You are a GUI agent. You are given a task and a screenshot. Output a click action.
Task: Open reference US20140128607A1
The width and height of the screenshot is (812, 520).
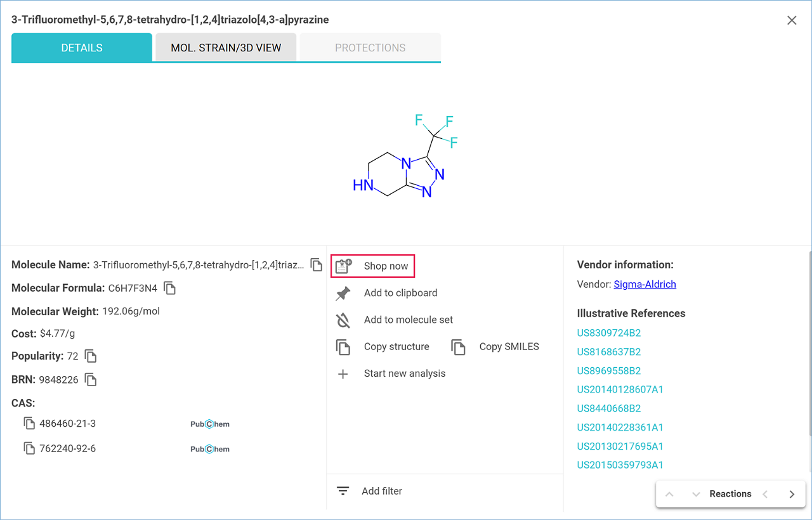(x=620, y=389)
